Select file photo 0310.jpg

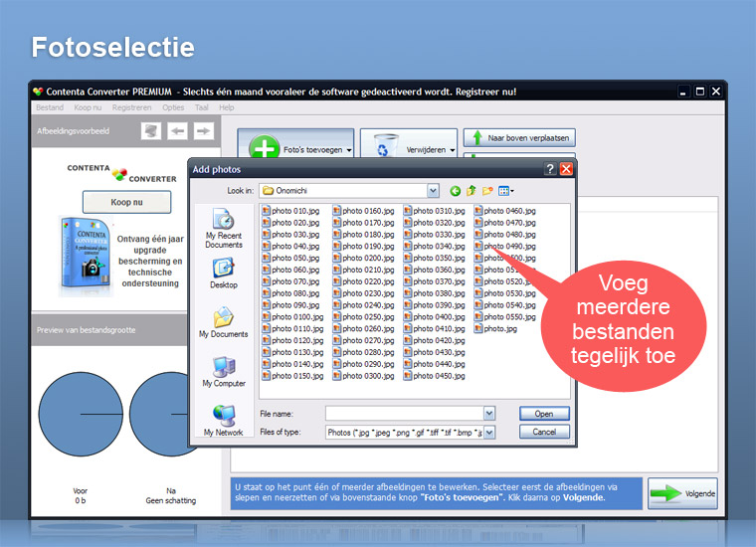[x=435, y=211]
